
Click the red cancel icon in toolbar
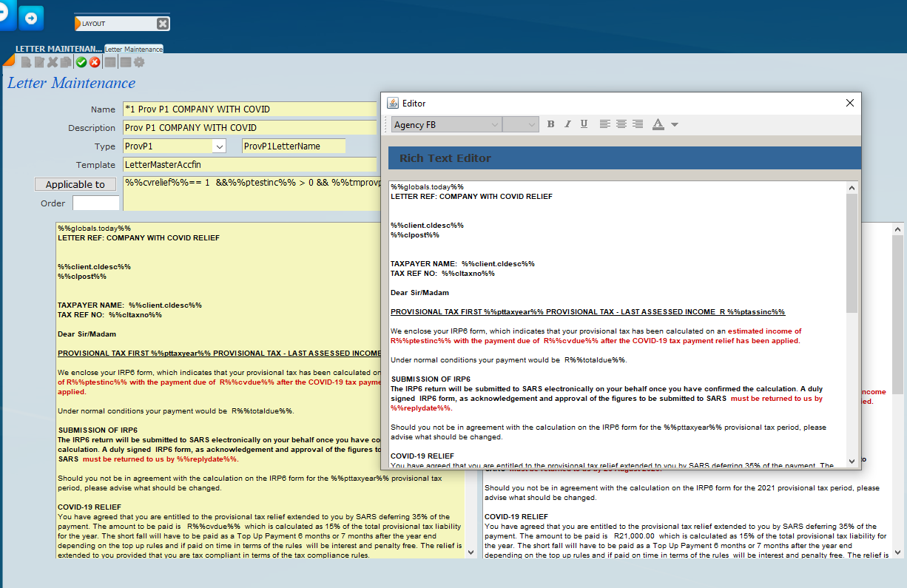[x=95, y=63]
